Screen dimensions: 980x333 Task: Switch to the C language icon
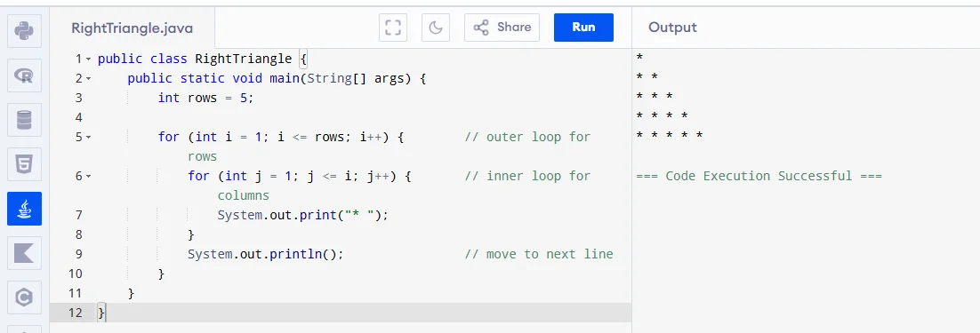pos(24,297)
